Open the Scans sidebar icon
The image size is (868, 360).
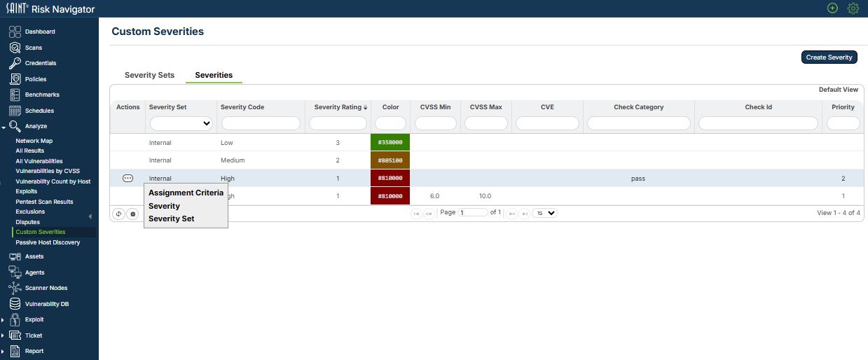point(15,48)
